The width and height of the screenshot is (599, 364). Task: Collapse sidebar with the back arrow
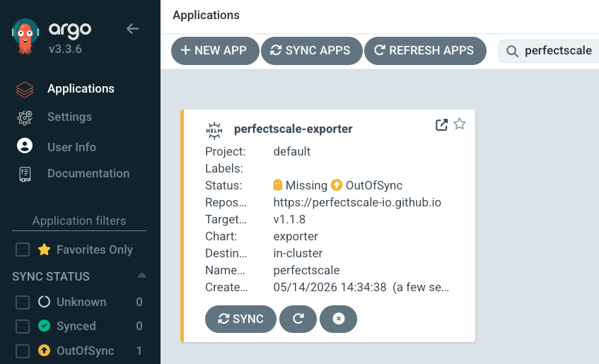[132, 29]
